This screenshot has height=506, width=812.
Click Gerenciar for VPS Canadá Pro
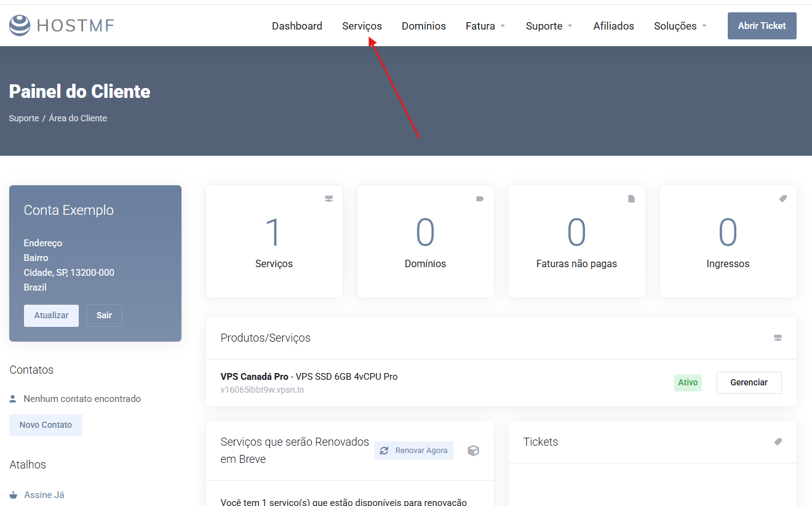(x=749, y=382)
